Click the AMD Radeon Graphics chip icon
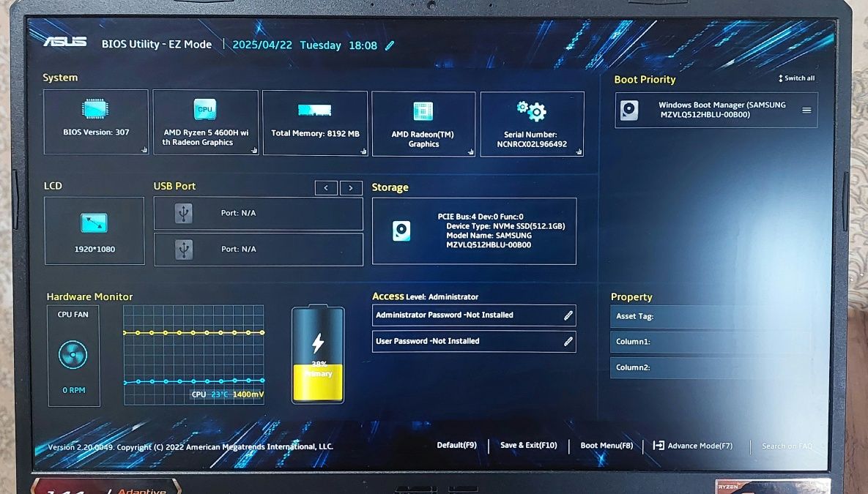The image size is (868, 494). [423, 111]
